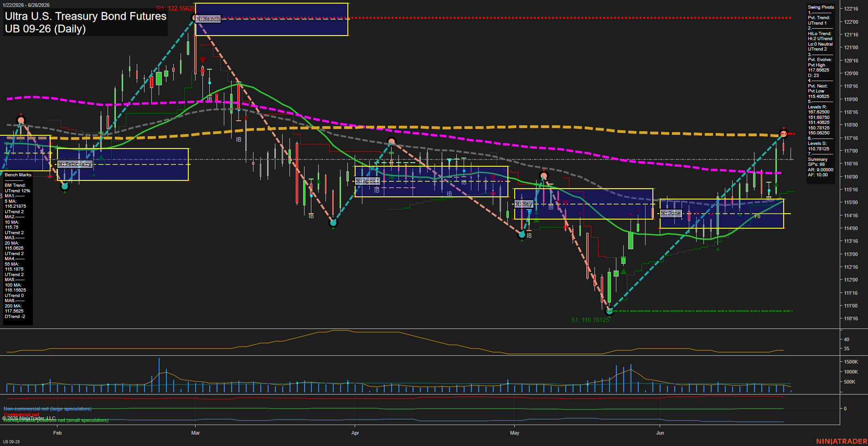This screenshot has width=868, height=446.
Task: Click the NINJATRADER logo
Action: point(842,441)
